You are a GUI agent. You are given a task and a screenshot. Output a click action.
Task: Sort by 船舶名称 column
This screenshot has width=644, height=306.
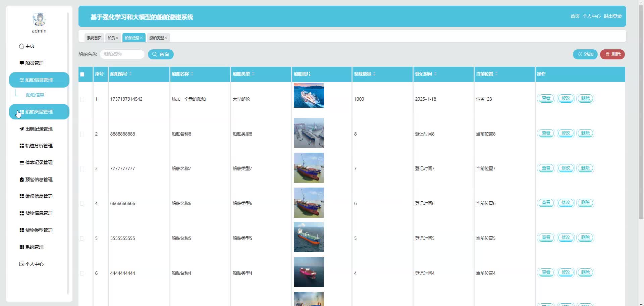coord(192,74)
